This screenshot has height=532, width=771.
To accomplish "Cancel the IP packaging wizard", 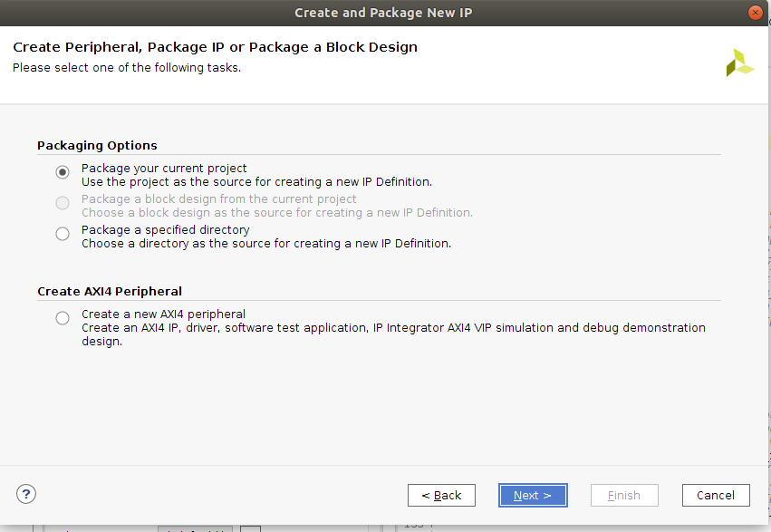I will coord(716,495).
